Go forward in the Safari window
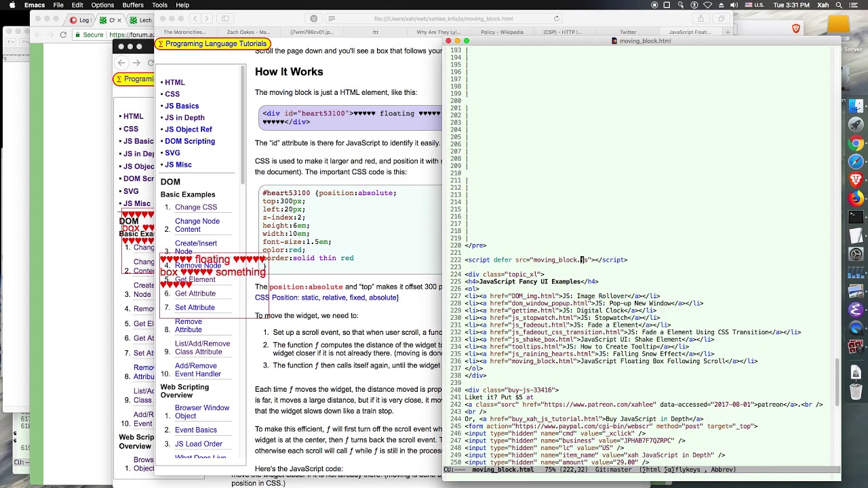This screenshot has height=488, width=868. (207, 18)
